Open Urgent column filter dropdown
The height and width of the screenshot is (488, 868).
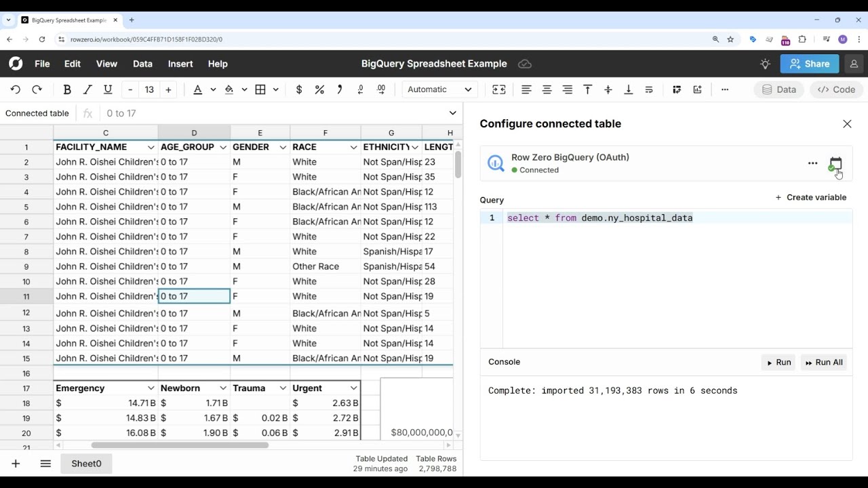click(x=353, y=388)
